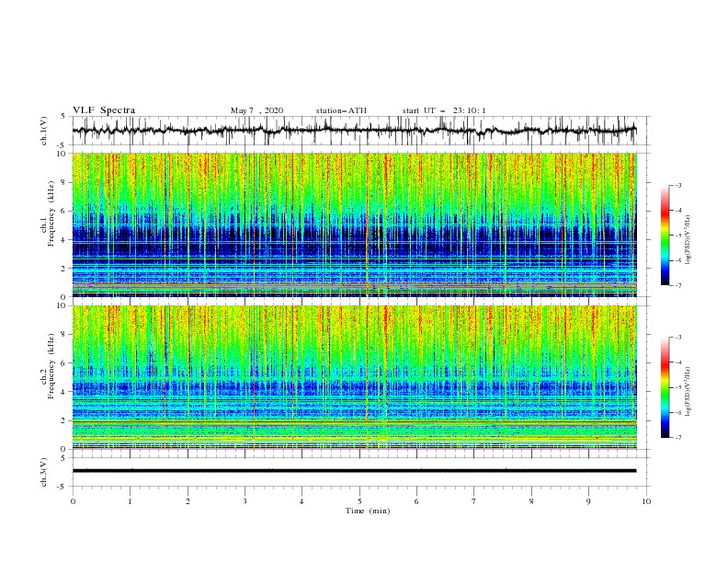Click time axis tick label "8"
The image size is (728, 563).
(x=531, y=501)
